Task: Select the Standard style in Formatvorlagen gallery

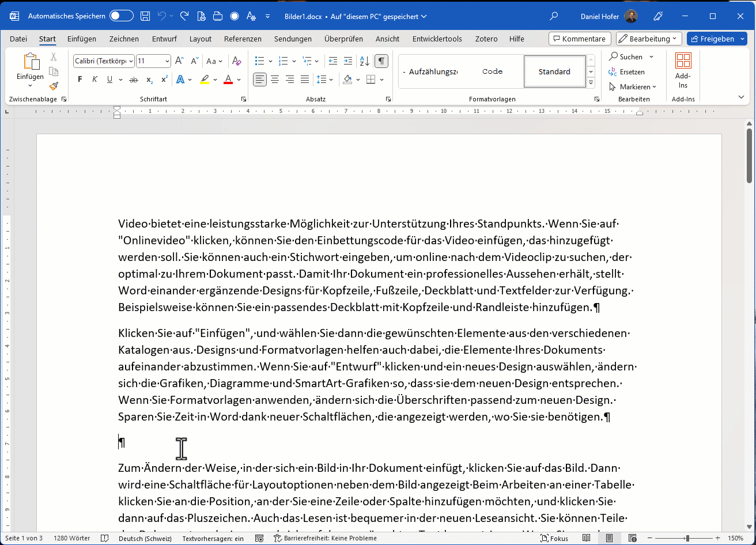Action: [x=554, y=71]
